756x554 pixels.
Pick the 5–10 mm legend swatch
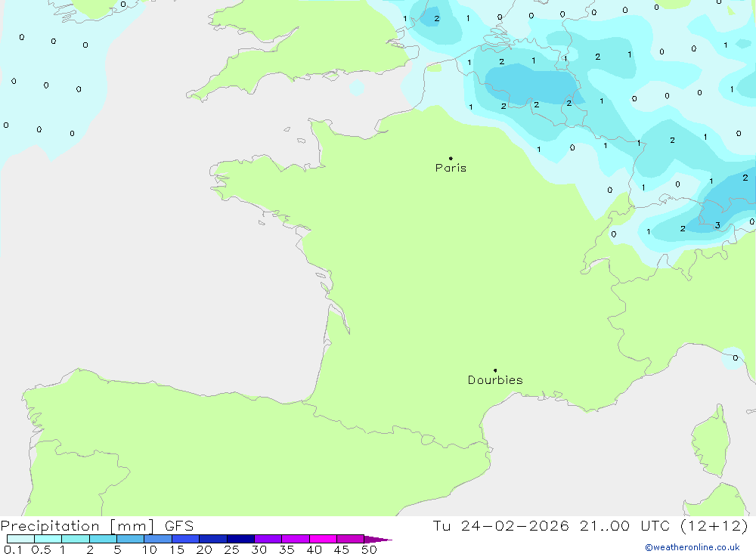(131, 539)
